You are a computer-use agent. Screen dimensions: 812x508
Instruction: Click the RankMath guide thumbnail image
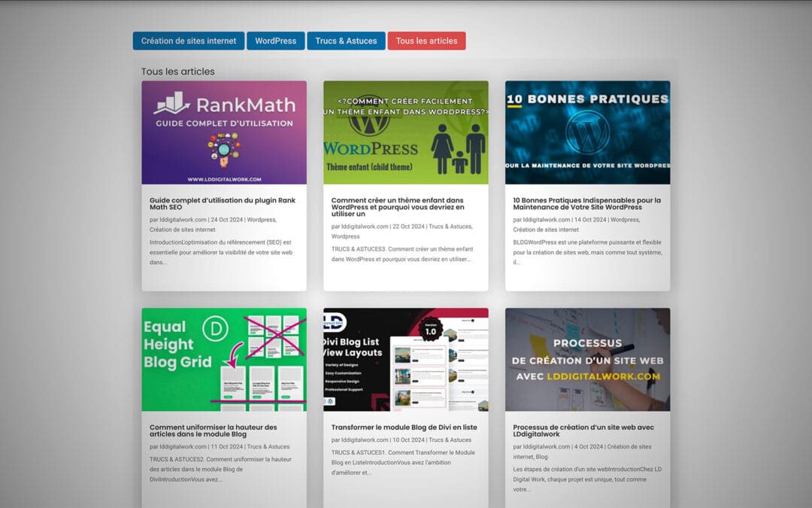click(x=223, y=132)
